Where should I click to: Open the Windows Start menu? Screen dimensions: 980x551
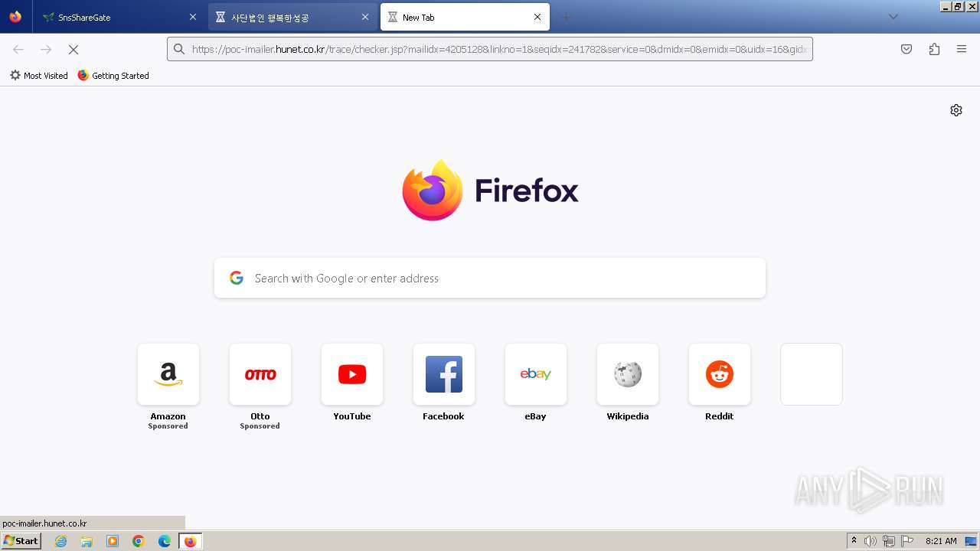(21, 541)
